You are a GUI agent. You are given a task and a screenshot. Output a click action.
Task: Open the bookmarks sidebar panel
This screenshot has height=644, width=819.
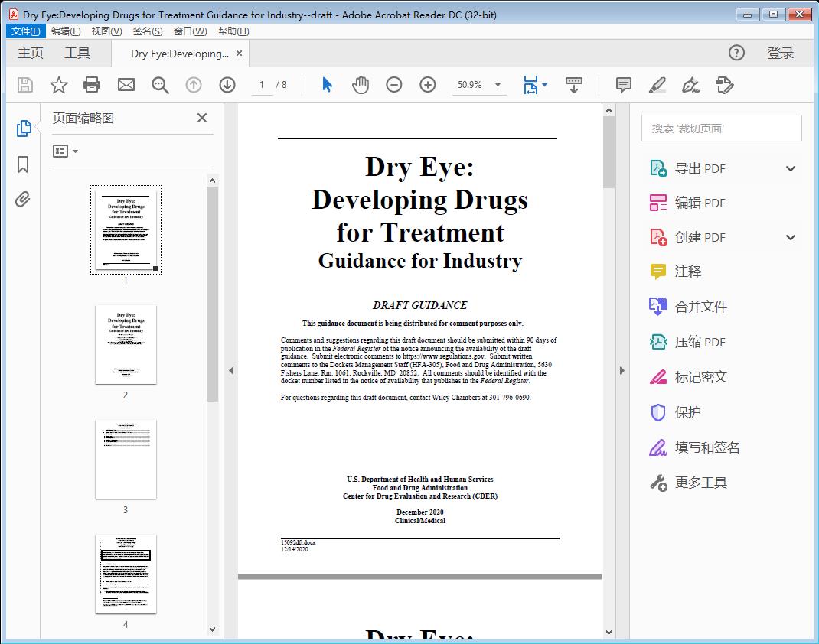pos(22,164)
